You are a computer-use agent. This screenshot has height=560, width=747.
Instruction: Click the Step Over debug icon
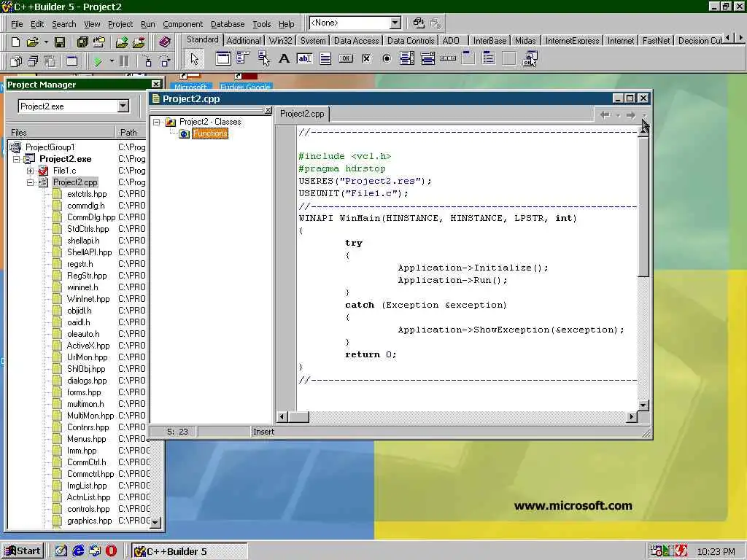[x=165, y=61]
